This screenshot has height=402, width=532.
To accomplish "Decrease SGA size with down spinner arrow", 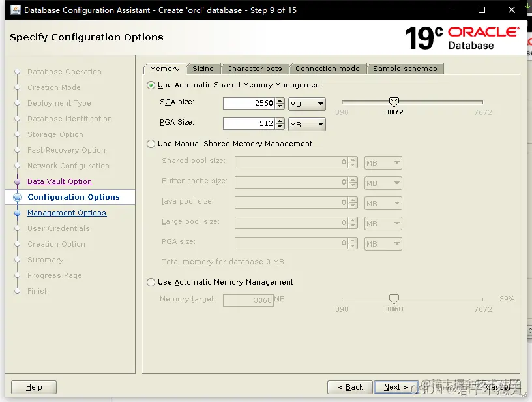I will coord(280,106).
